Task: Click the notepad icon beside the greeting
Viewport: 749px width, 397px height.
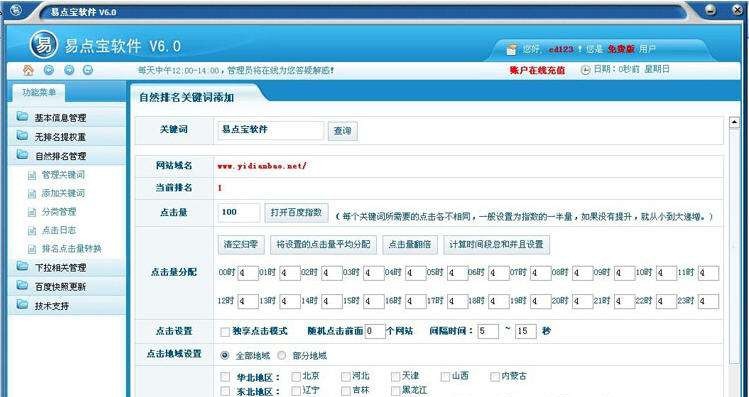Action: click(512, 49)
